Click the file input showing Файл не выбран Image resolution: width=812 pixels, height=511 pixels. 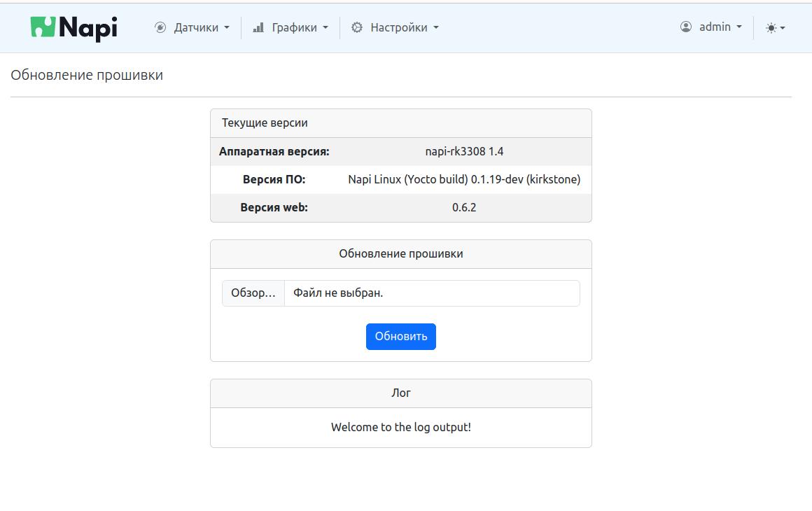[432, 293]
